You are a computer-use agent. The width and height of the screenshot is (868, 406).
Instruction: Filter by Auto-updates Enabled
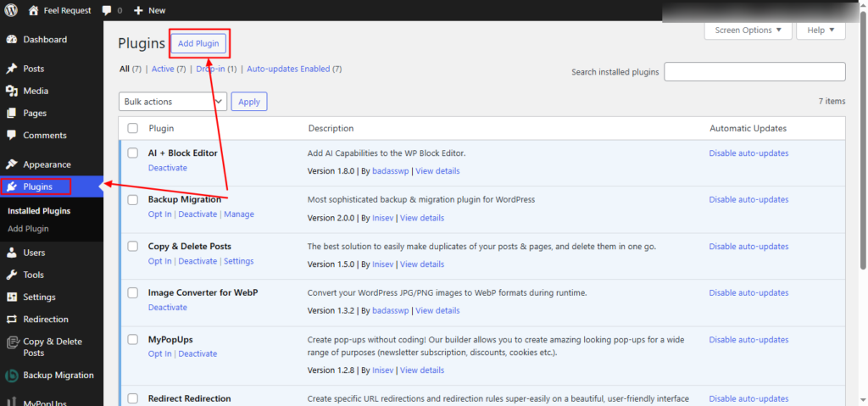[288, 70]
